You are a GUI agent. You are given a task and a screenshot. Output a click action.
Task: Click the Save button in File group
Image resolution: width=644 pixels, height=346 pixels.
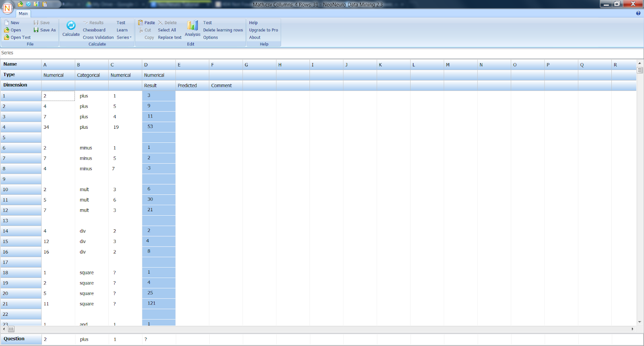42,23
